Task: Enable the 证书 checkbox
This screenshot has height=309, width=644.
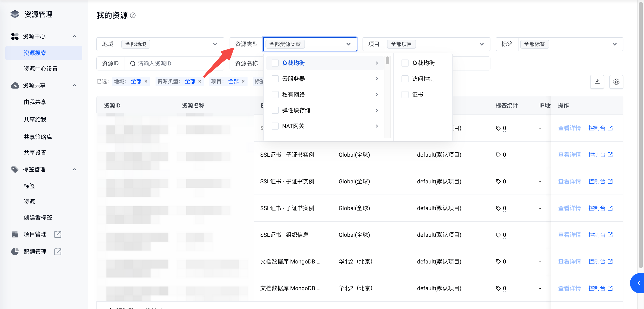Action: [405, 94]
